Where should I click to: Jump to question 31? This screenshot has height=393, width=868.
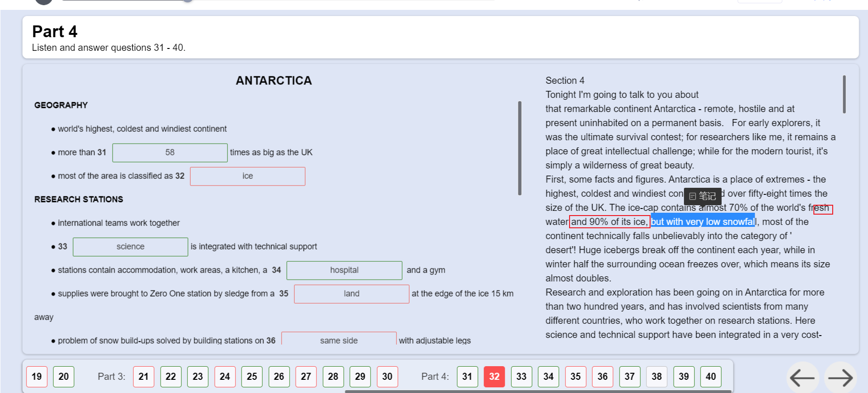pos(467,377)
